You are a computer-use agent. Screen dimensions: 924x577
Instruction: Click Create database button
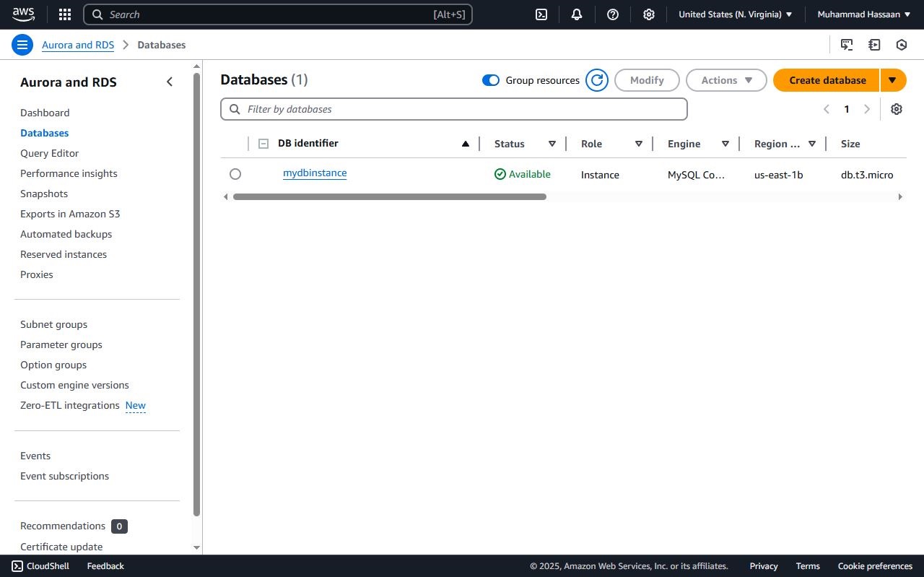click(827, 80)
